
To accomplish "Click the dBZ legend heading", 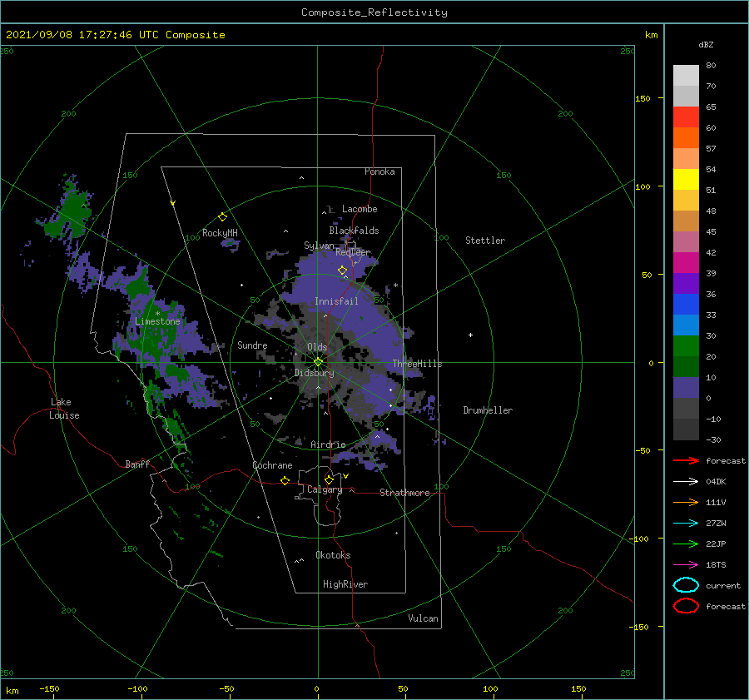I will 706,44.
